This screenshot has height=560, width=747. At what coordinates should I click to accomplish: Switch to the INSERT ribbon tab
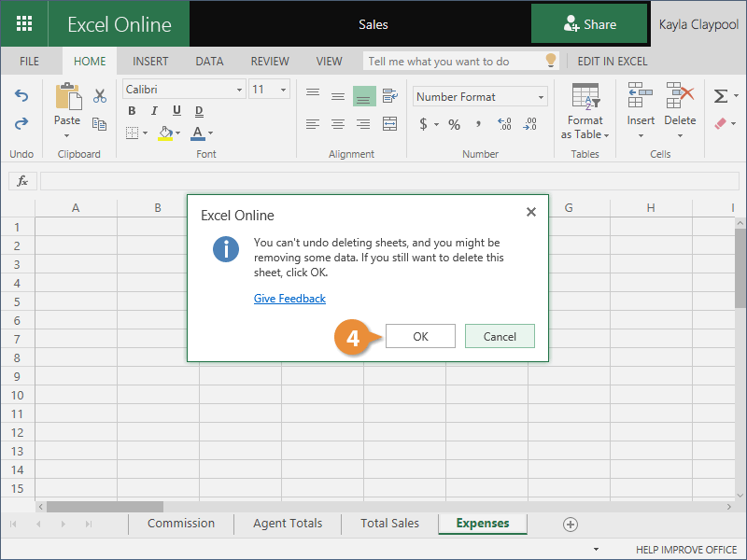pyautogui.click(x=150, y=62)
